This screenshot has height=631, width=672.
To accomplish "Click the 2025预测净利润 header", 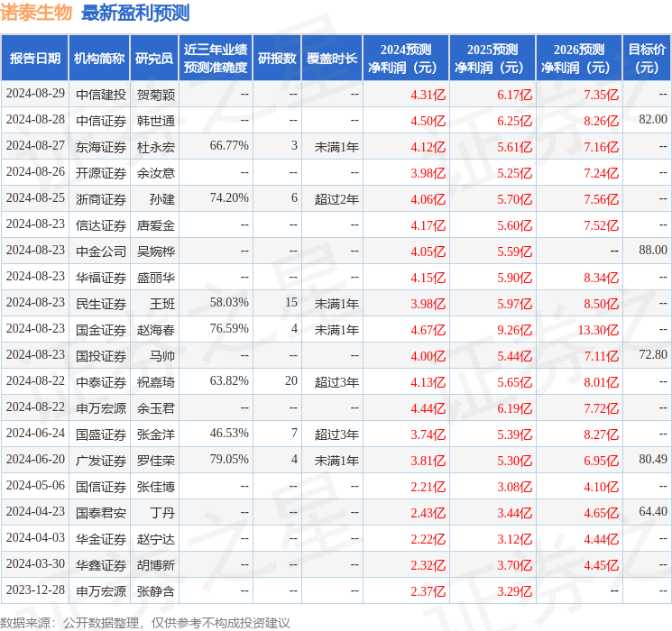I will point(492,59).
